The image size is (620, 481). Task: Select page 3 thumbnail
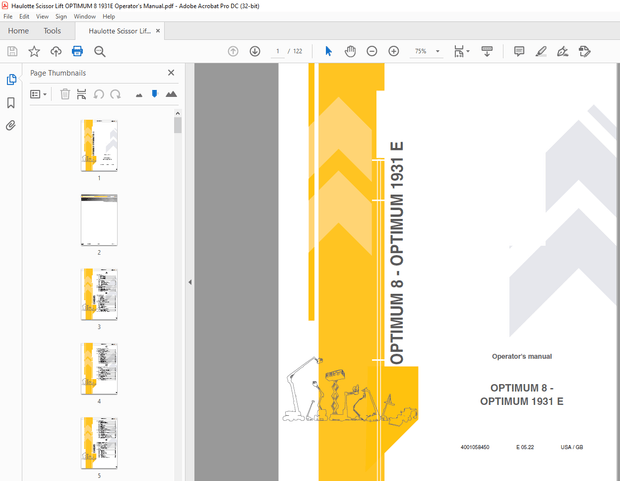tap(99, 294)
